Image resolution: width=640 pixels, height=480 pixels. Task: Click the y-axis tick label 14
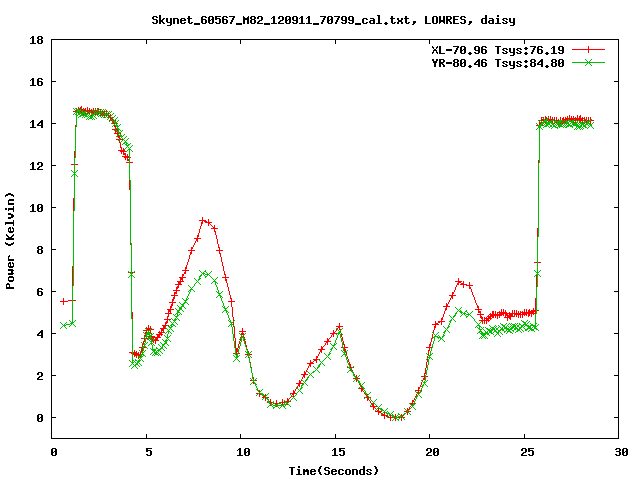coord(36,124)
